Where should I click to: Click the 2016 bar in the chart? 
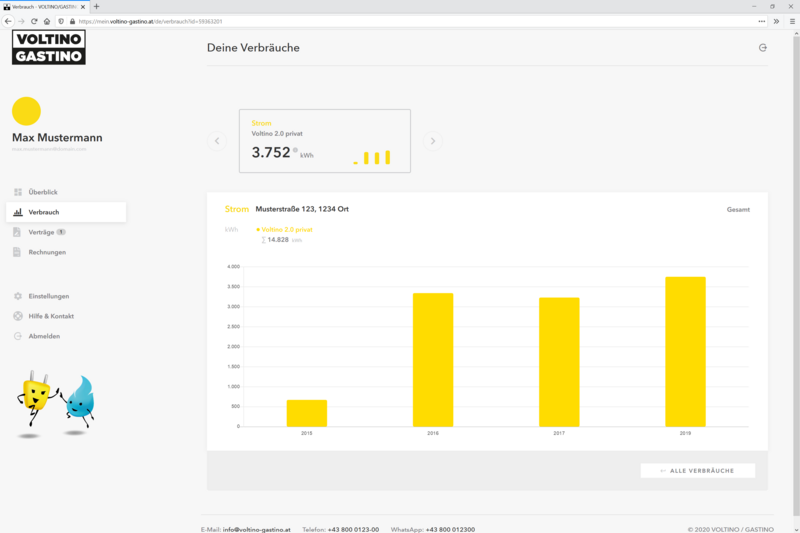tap(433, 360)
